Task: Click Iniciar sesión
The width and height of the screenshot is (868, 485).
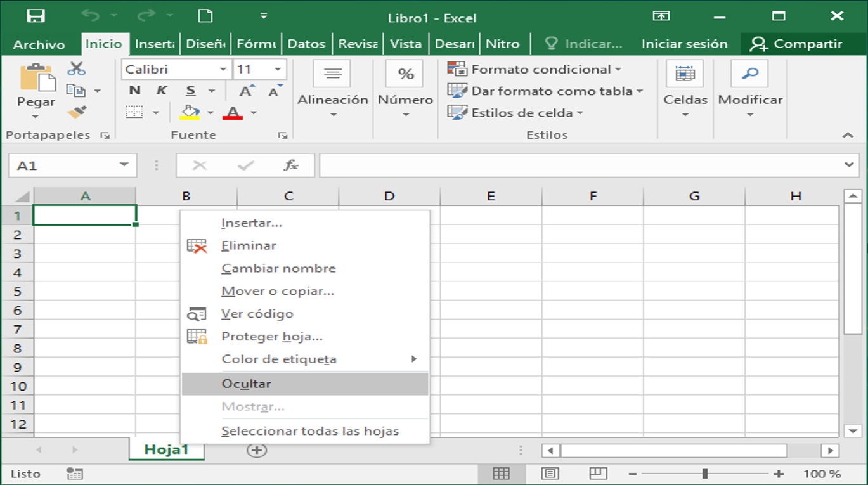Action: 684,44
